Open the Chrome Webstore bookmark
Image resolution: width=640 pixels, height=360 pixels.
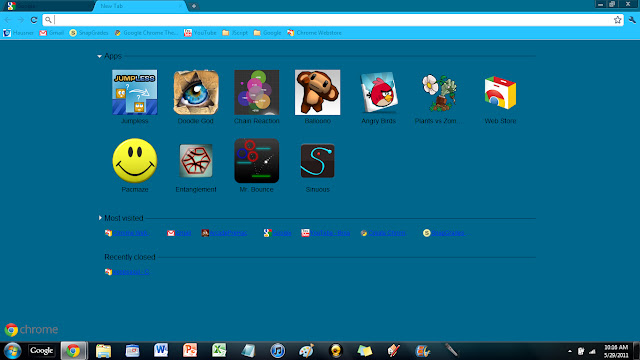click(x=314, y=33)
